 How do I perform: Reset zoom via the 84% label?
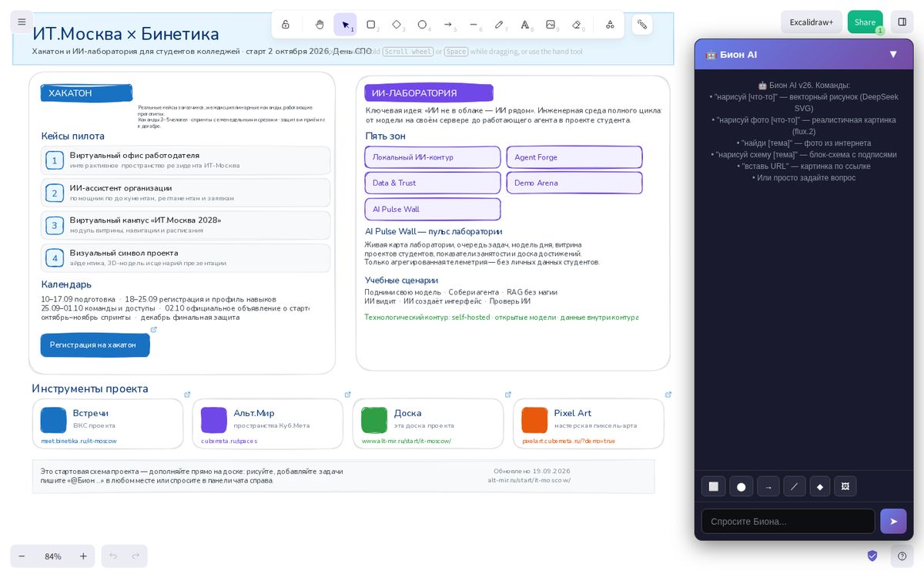pos(53,556)
